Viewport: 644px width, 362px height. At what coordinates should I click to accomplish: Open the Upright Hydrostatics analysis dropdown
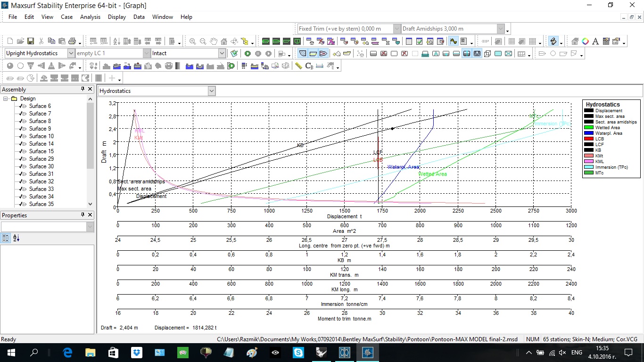point(71,53)
